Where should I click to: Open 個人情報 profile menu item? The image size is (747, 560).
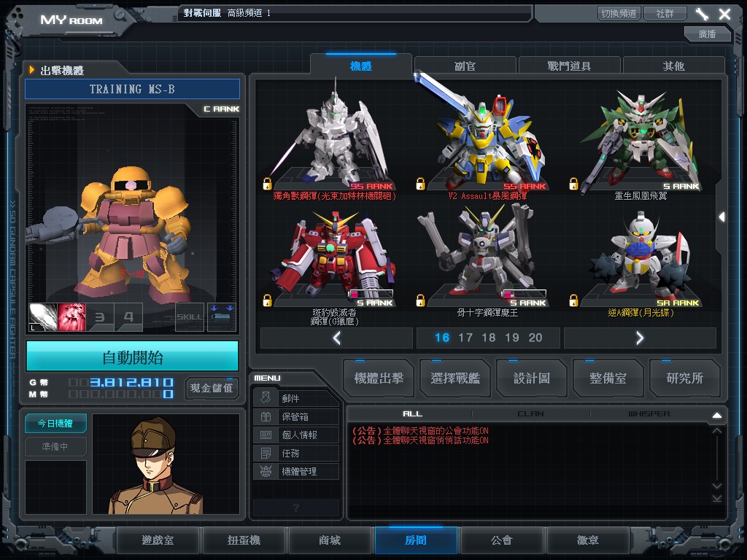pos(296,435)
